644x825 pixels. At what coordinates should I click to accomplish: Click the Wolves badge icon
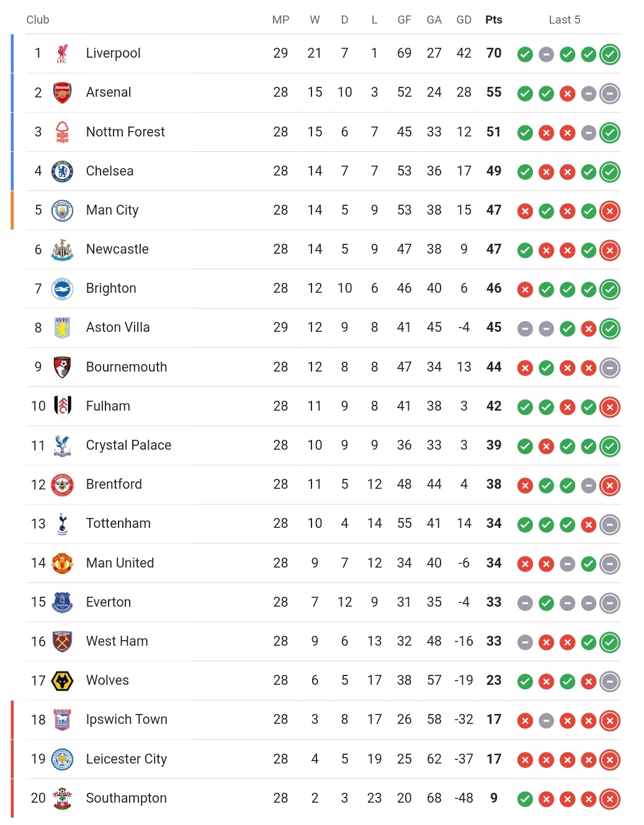[62, 680]
